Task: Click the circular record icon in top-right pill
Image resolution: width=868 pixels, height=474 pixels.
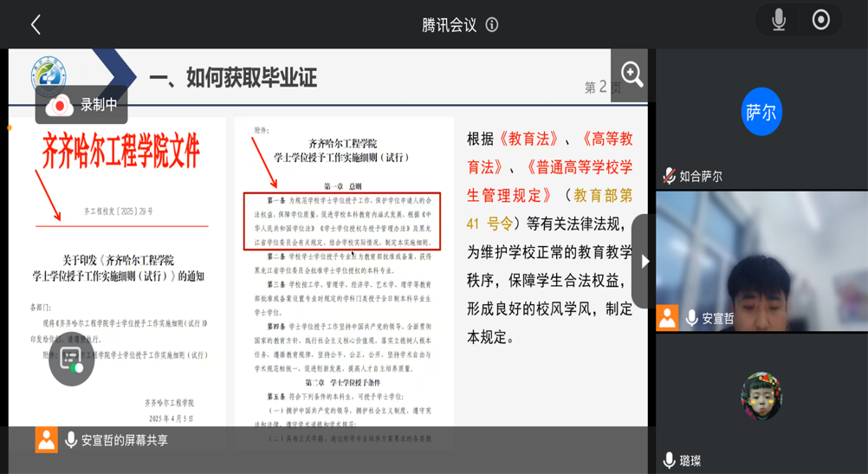Action: [x=820, y=20]
